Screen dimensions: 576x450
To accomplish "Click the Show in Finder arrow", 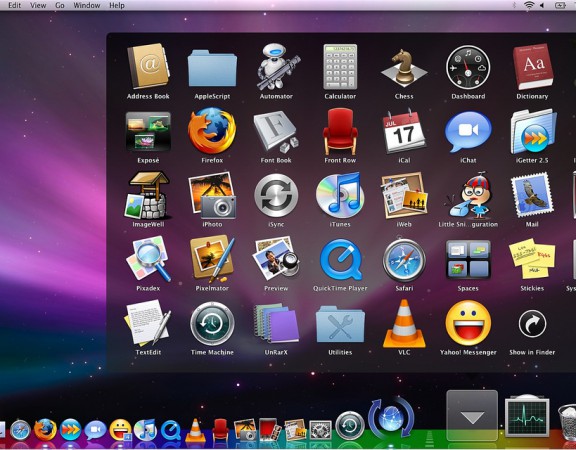I will click(x=532, y=324).
